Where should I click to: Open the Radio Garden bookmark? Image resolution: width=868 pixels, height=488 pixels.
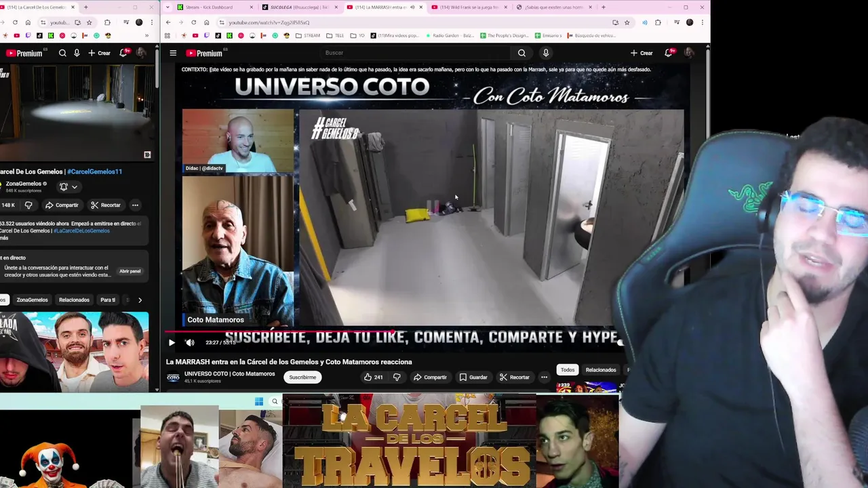pos(449,36)
